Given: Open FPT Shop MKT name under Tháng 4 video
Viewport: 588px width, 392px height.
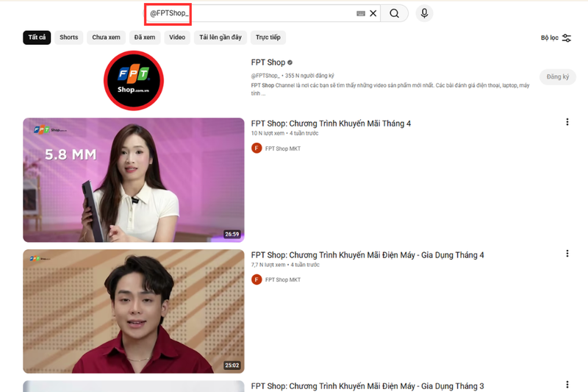Looking at the screenshot, I should [283, 149].
